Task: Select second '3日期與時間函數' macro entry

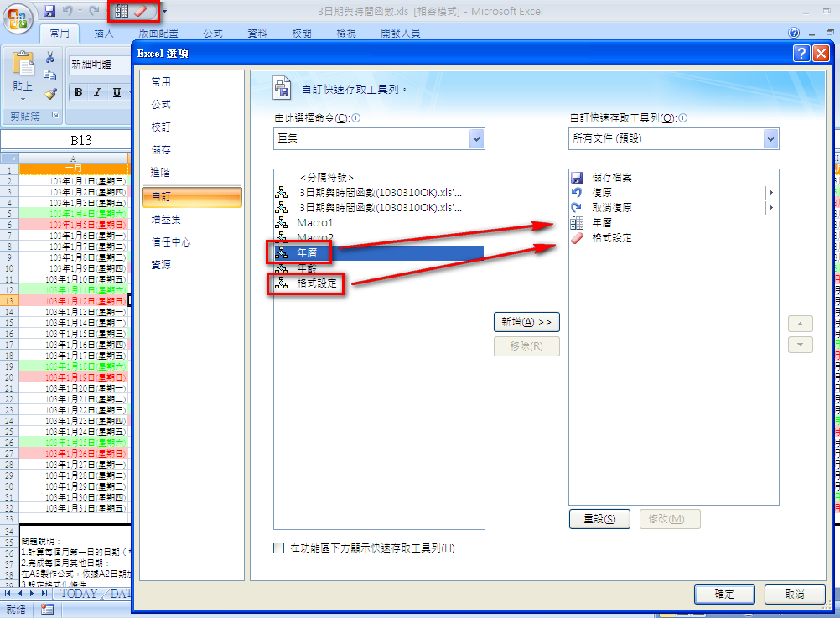Action: pos(379,207)
